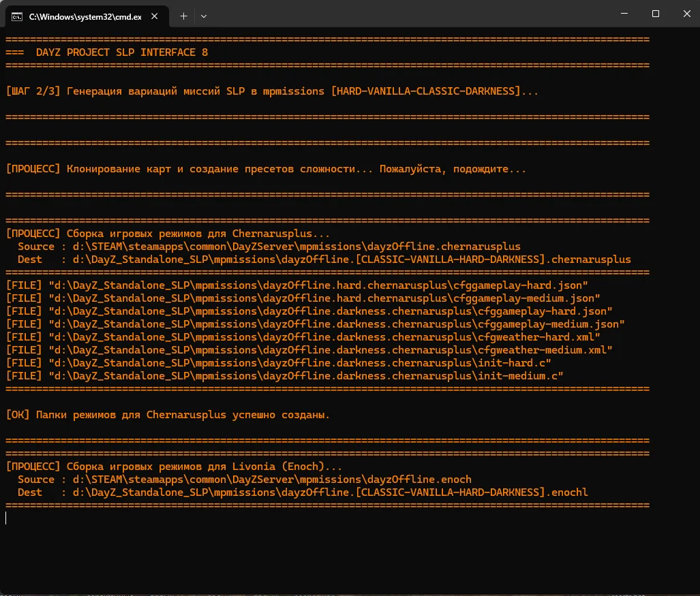The height and width of the screenshot is (596, 700).
Task: Click 'Сборка игровых режимов для Livonia (Enoch)' line
Action: [174, 467]
